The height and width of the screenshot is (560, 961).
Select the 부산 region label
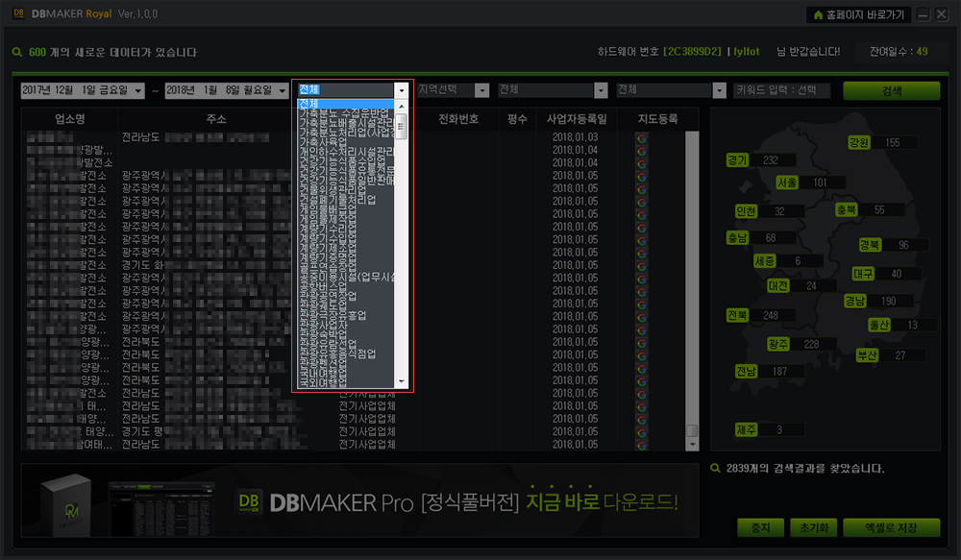(867, 355)
